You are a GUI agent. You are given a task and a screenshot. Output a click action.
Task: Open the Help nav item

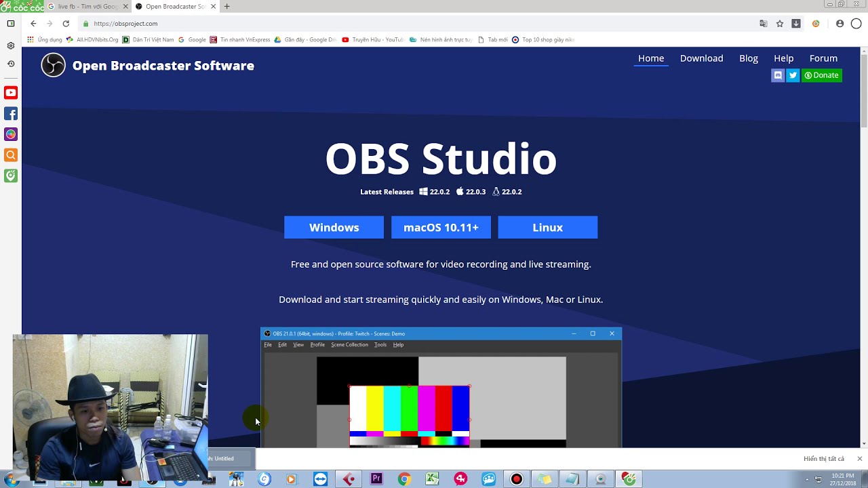(x=783, y=58)
